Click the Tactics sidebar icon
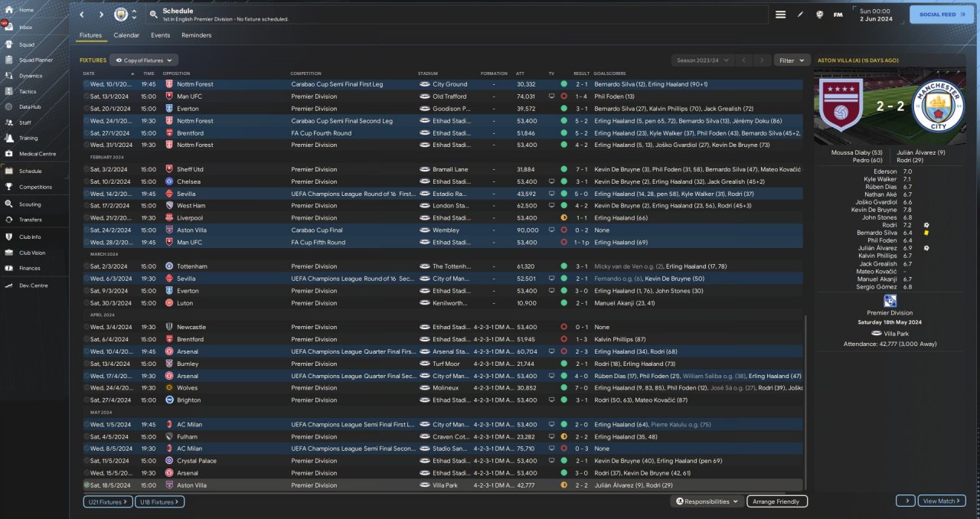Image resolution: width=980 pixels, height=519 pixels. click(x=11, y=91)
